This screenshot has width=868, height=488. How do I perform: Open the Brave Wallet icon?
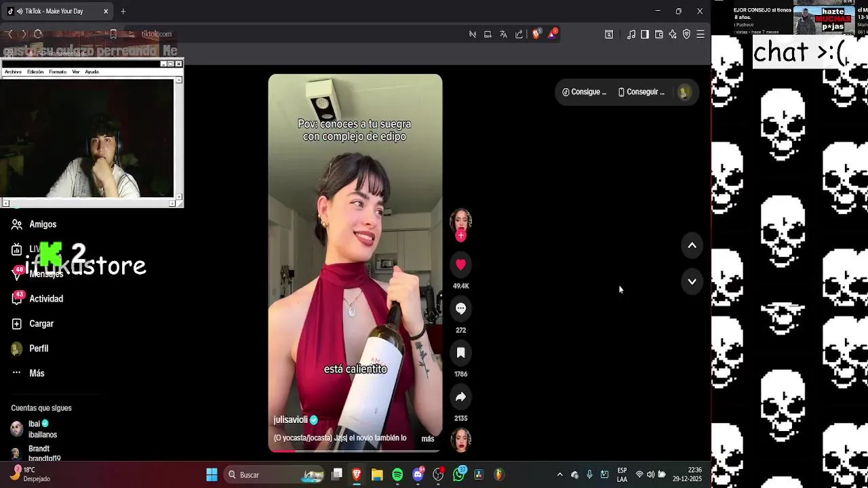click(x=658, y=34)
